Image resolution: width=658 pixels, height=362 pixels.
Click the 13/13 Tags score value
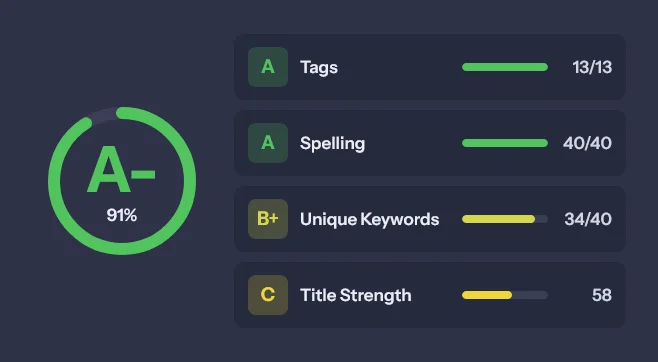tap(592, 67)
